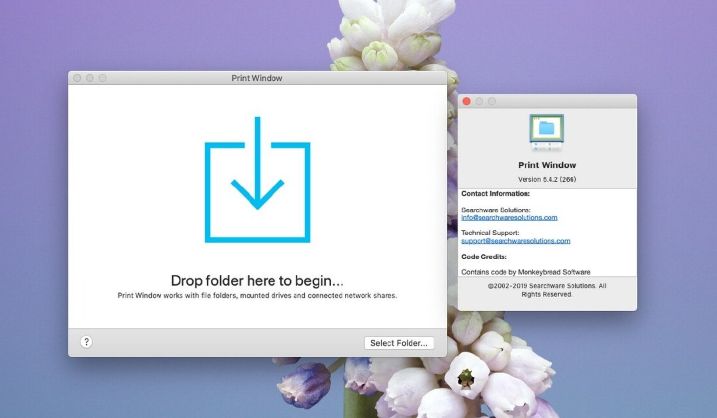Click the "Contact Information:" heading
Viewport: 717px width, 418px height.
[x=495, y=193]
